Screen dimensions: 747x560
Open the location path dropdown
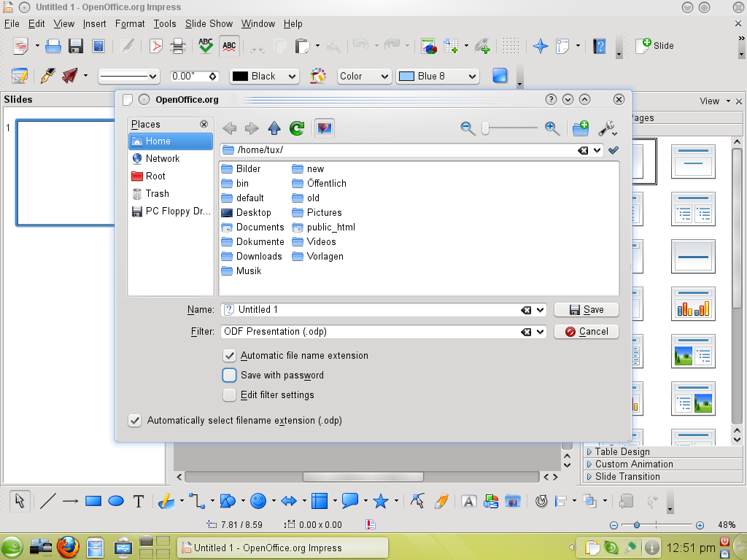coord(597,150)
